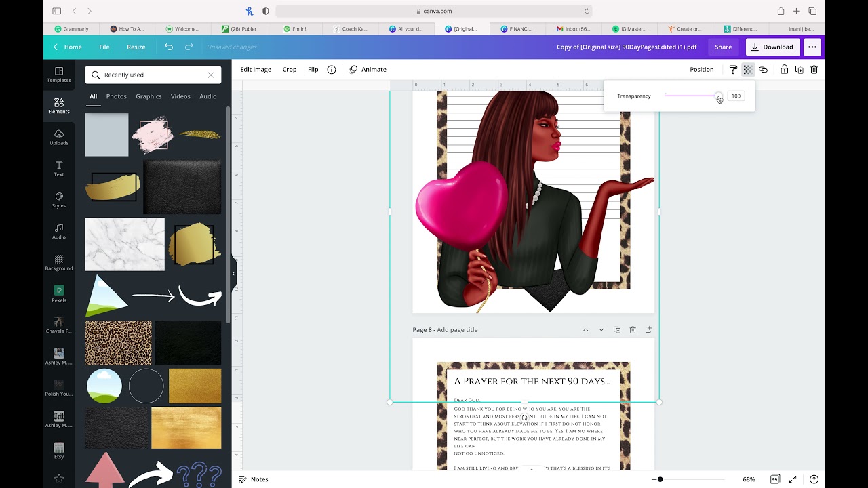868x488 pixels.
Task: Open the Templates side panel
Action: 59,75
